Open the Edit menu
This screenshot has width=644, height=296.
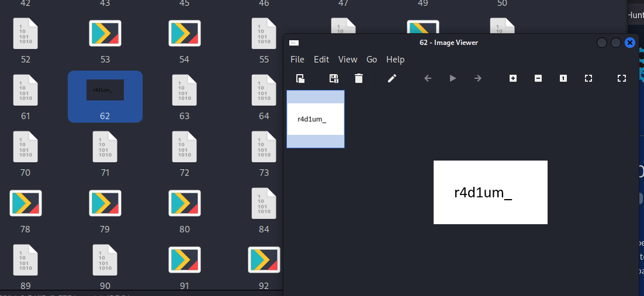[x=321, y=60]
